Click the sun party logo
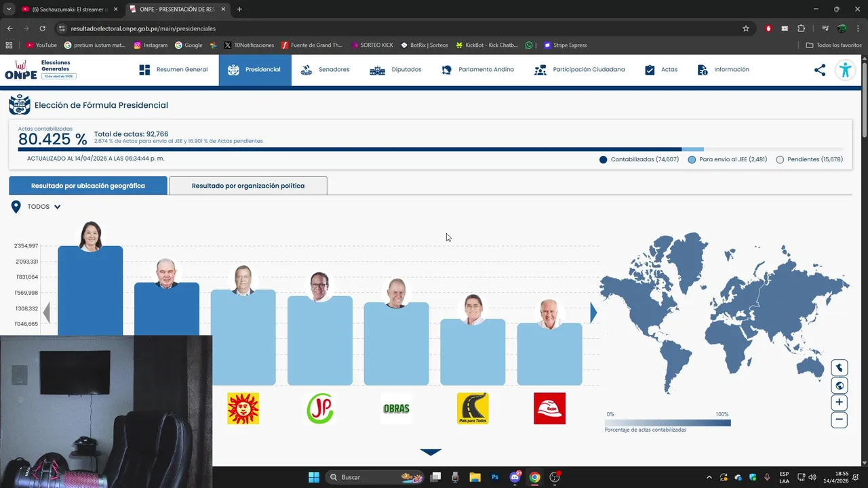868x488 pixels. point(243,409)
